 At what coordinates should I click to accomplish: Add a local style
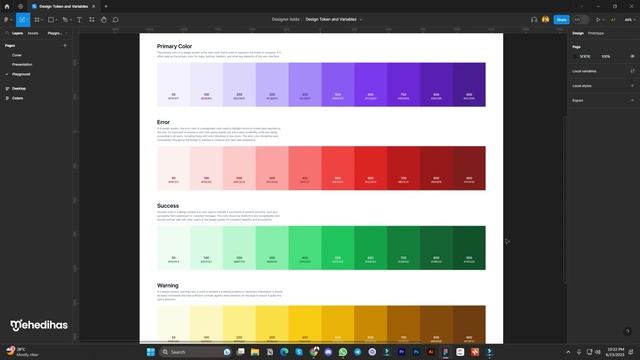[632, 86]
